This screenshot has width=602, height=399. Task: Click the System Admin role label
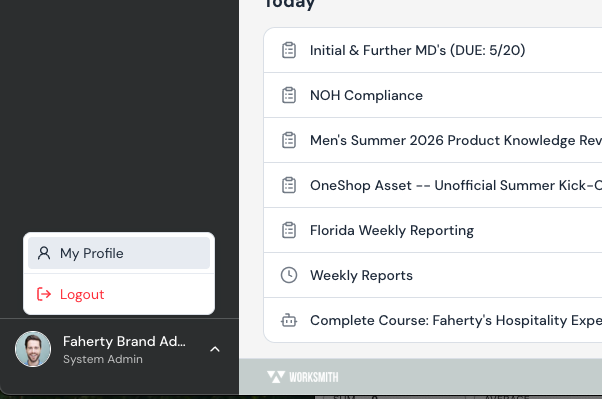103,359
